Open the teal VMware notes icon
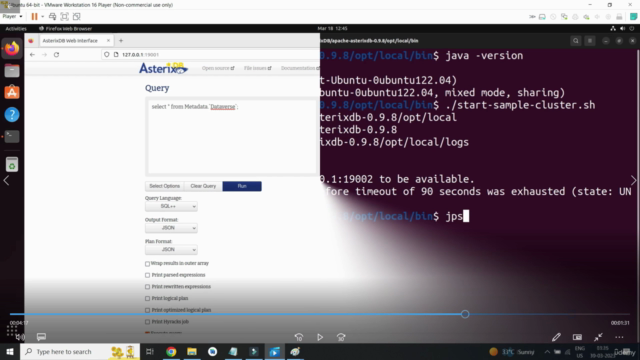This screenshot has width=640, height=360. coord(633,16)
